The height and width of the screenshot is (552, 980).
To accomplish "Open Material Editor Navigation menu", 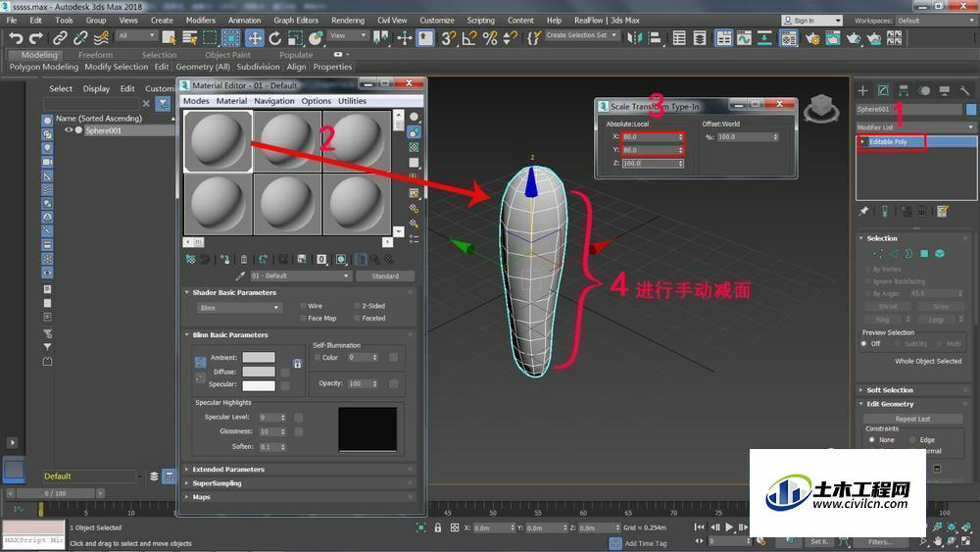I will [x=273, y=101].
